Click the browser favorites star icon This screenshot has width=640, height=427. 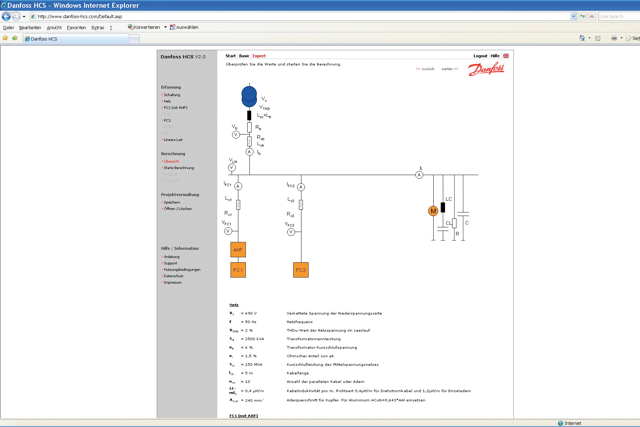(x=5, y=38)
